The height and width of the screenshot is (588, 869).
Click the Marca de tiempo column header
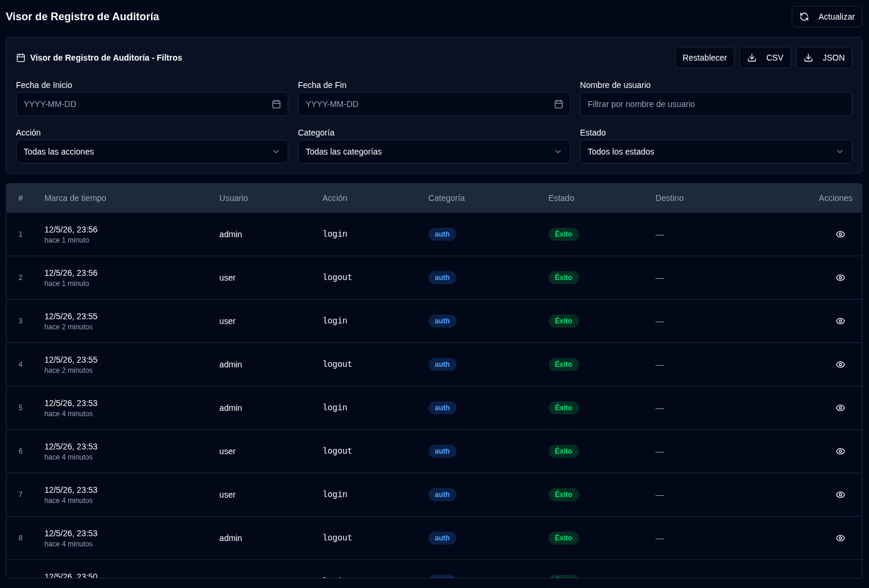[x=75, y=198]
